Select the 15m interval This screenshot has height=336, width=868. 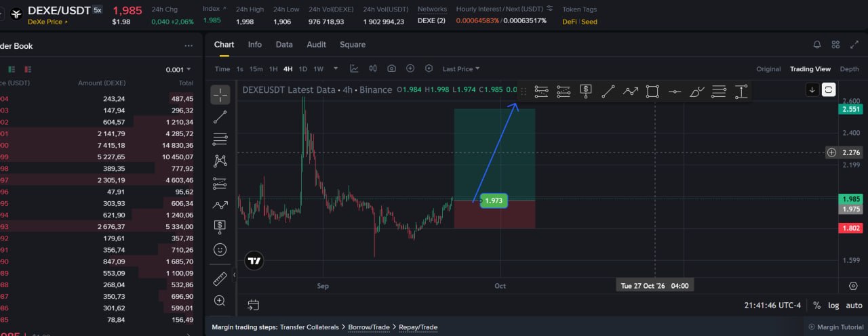(256, 69)
